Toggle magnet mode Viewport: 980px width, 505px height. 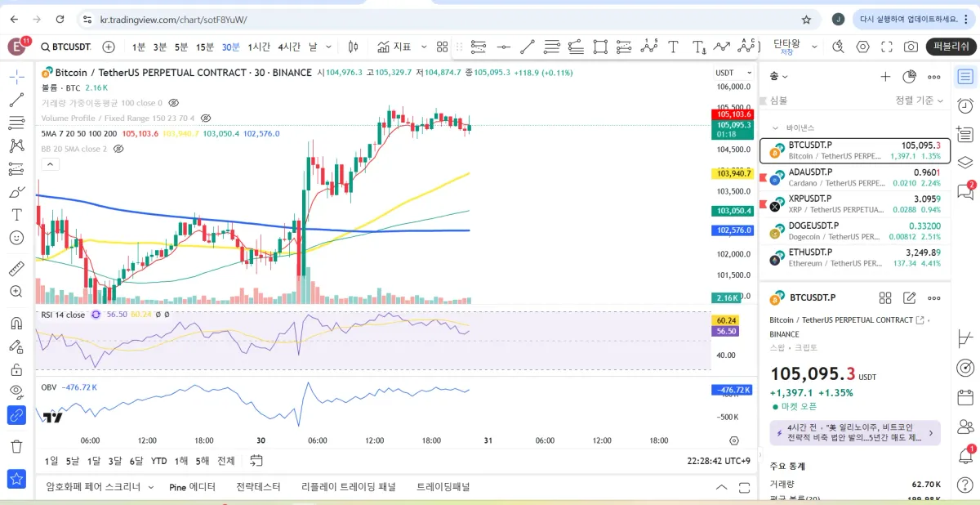(x=16, y=323)
